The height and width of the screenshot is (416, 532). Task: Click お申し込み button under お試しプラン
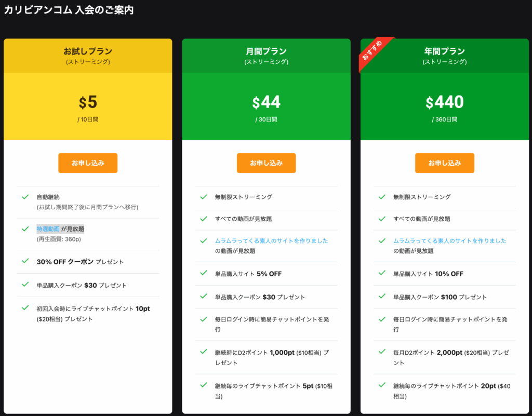click(88, 163)
